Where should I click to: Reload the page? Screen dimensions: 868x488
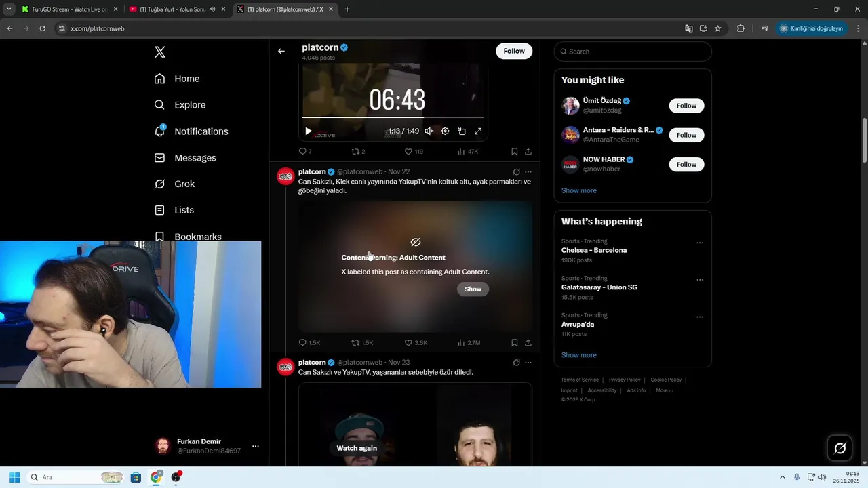[x=42, y=28]
